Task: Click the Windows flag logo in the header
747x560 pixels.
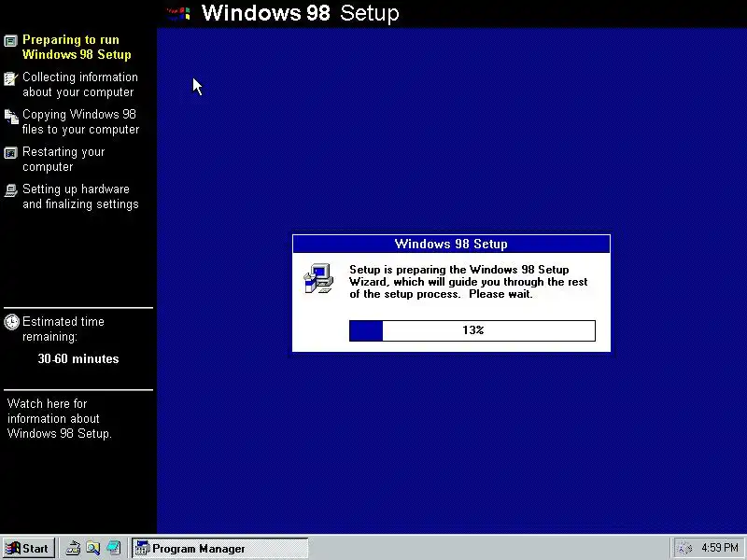Action: click(179, 13)
